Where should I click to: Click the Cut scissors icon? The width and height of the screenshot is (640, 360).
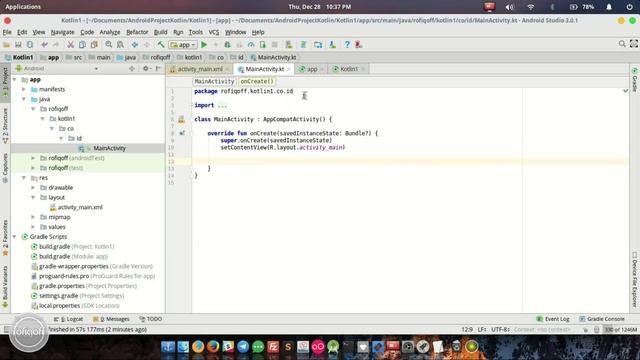[x=70, y=44]
